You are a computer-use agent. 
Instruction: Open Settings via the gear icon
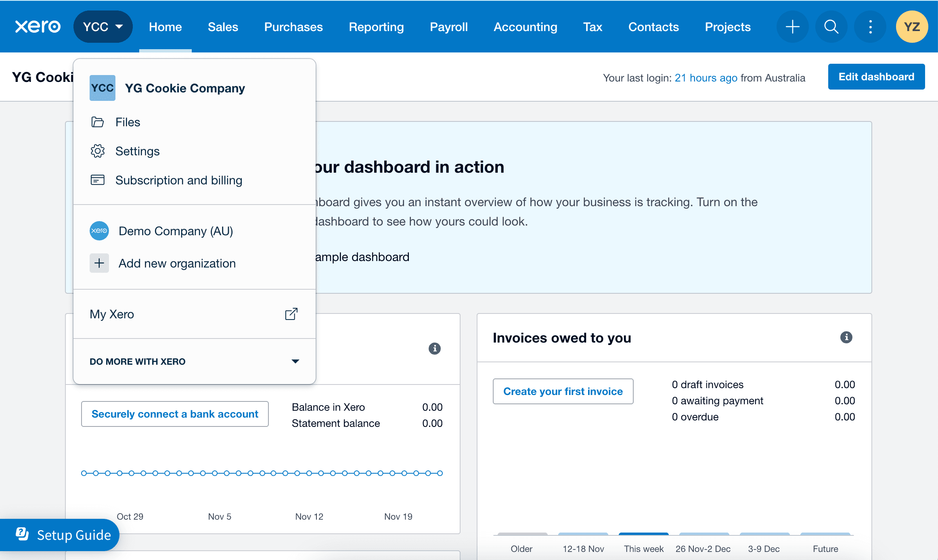tap(97, 151)
